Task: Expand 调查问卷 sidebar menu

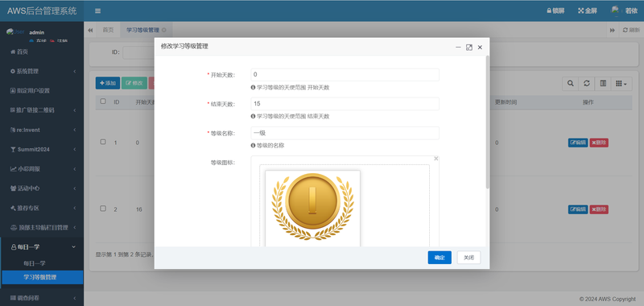Action: click(x=42, y=297)
